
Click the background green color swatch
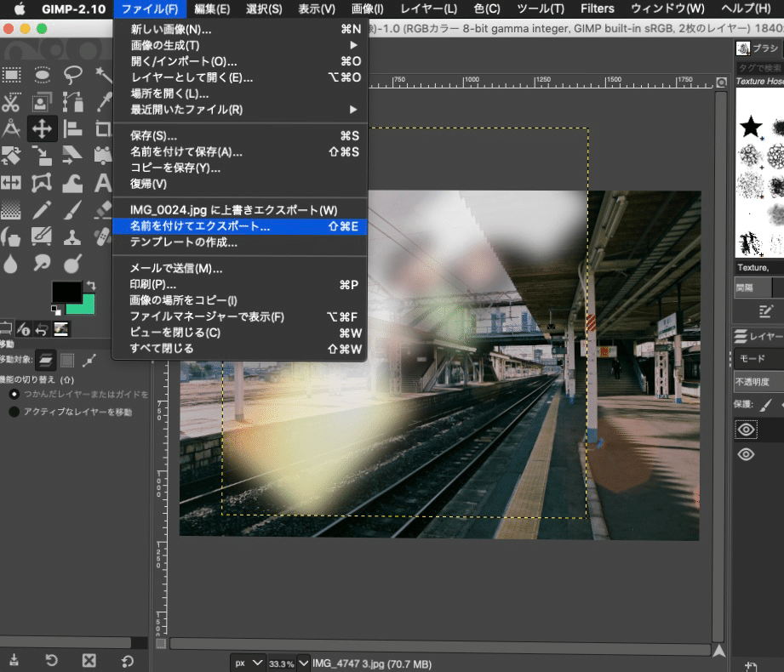coord(86,305)
